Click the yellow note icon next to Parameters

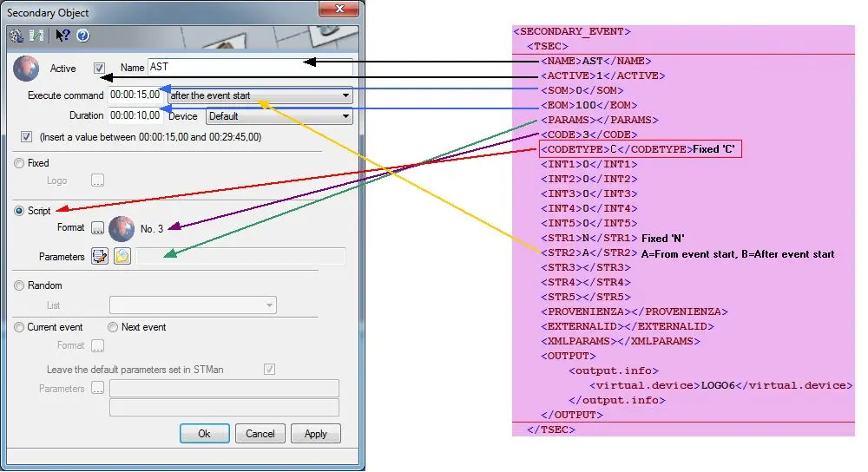coord(122,256)
